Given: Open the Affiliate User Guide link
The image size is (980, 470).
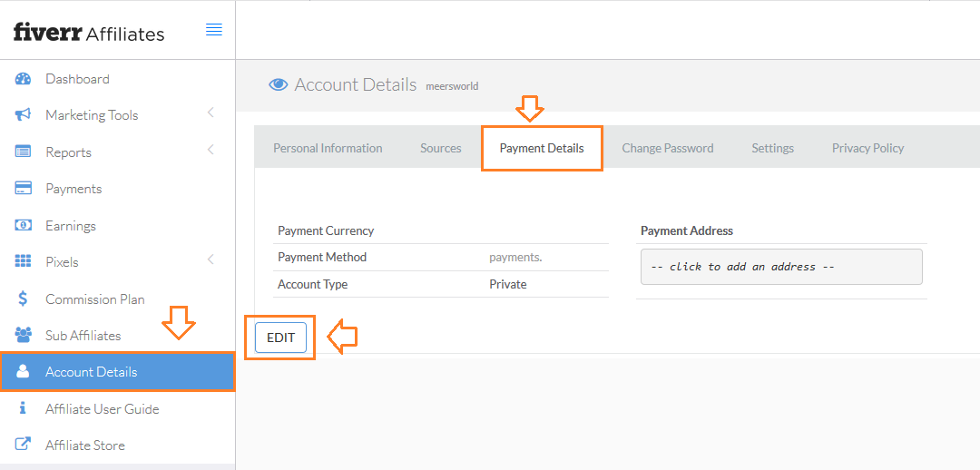Looking at the screenshot, I should [102, 408].
